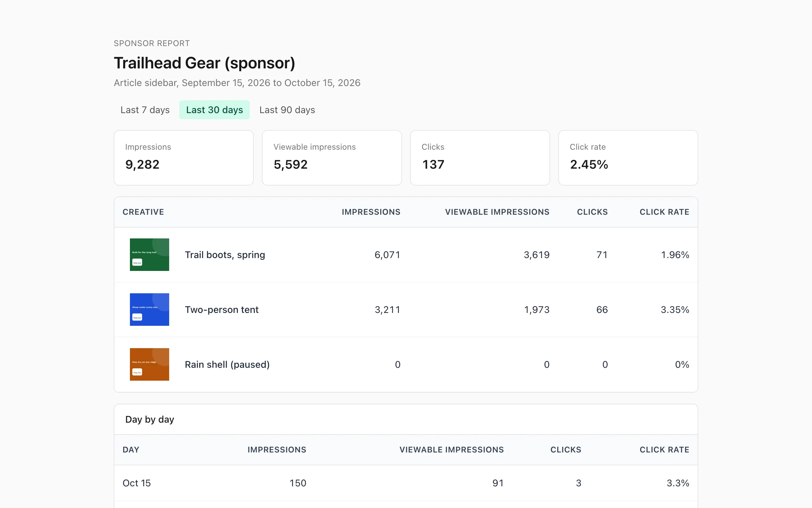Click the Oct 15 day row label

137,483
